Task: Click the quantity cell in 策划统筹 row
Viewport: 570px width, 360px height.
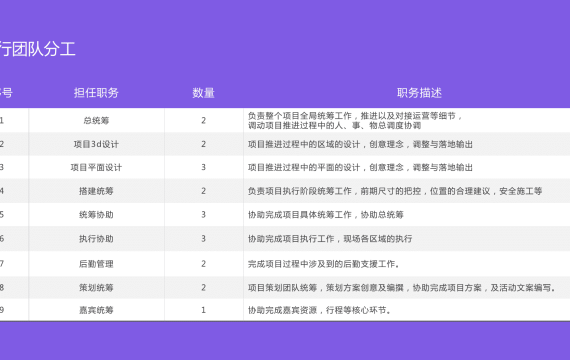Action: pyautogui.click(x=204, y=288)
